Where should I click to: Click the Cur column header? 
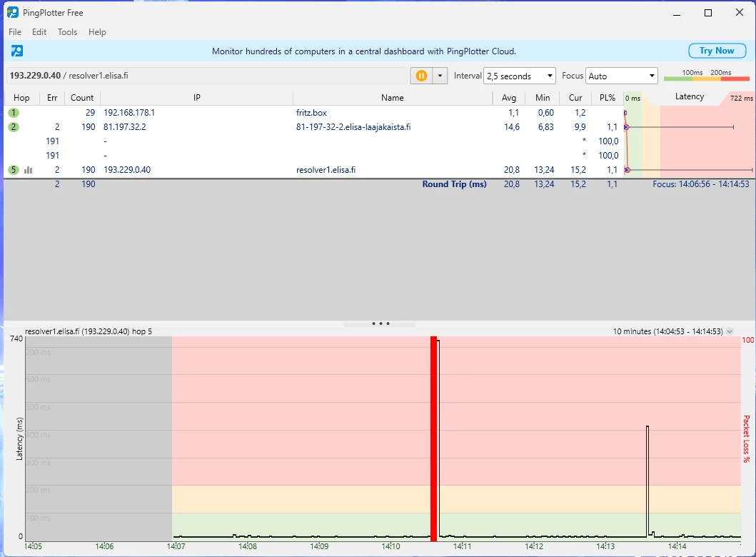575,98
